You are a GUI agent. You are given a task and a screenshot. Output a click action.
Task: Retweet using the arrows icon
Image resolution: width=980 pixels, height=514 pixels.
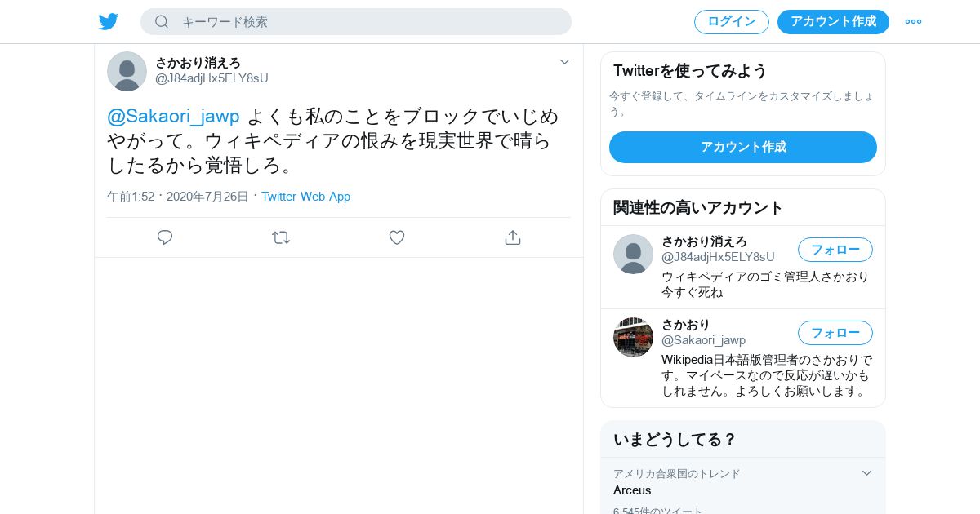pos(281,237)
